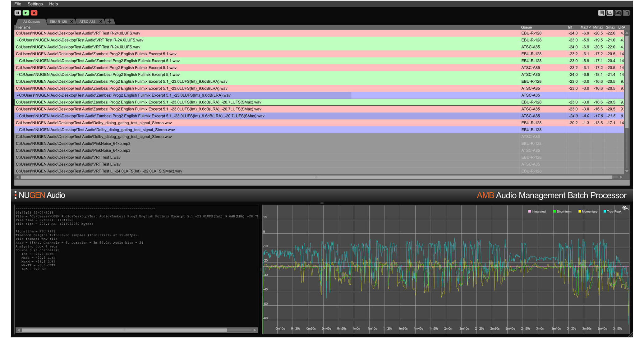Viewport: 644px width, 338px height.
Task: Start processing with the green play icon
Action: pyautogui.click(x=26, y=13)
